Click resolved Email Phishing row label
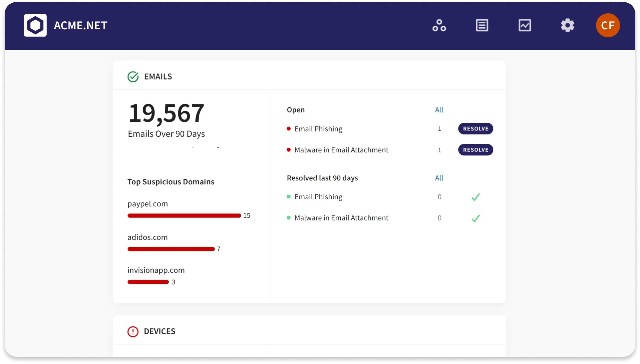 [318, 197]
